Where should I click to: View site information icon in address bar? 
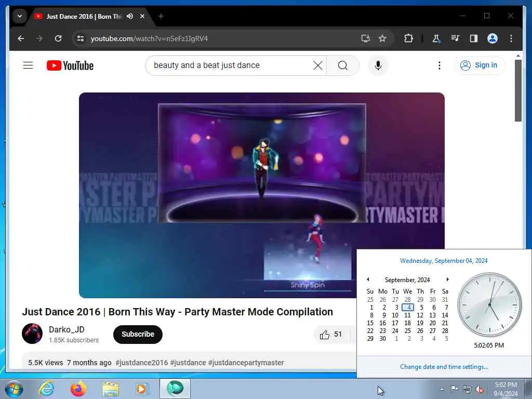click(81, 38)
